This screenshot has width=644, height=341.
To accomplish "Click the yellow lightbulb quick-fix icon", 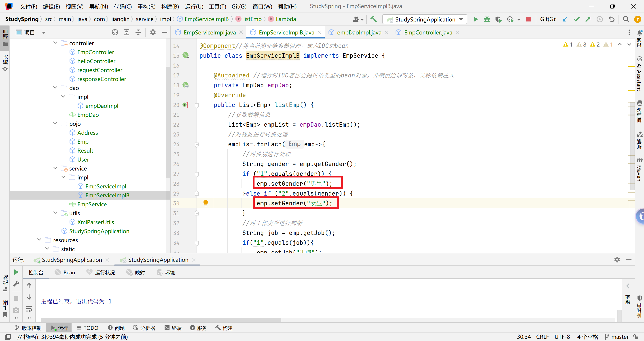I will [x=205, y=203].
